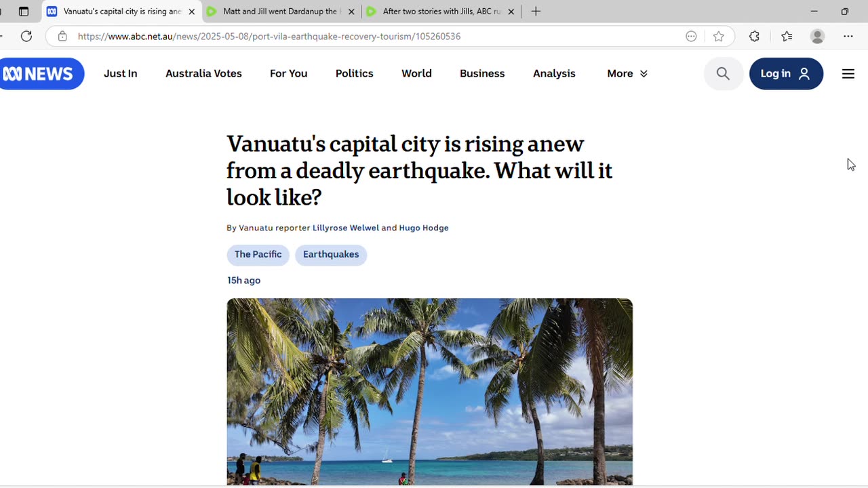Switch to Matt and Jill Dardanup tab
The width and height of the screenshot is (868, 488).
pos(279,12)
